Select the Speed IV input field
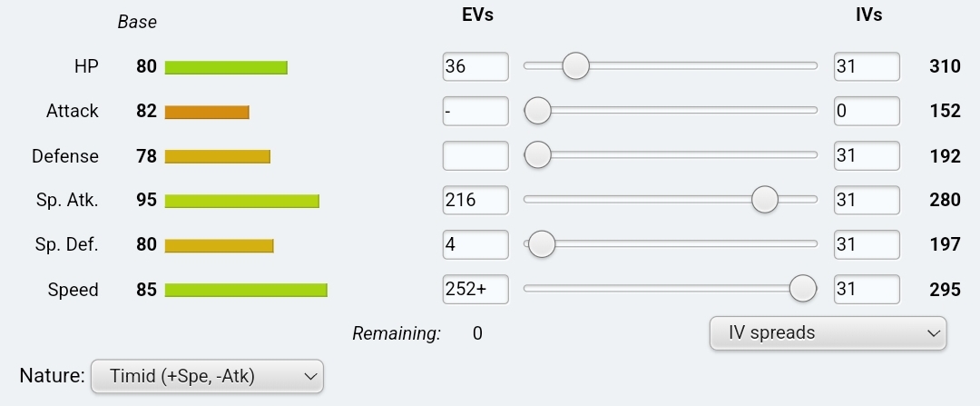The image size is (980, 406). click(867, 289)
